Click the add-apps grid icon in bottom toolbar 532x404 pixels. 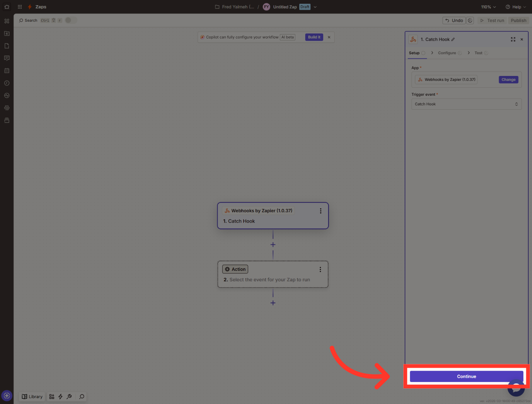click(x=52, y=397)
